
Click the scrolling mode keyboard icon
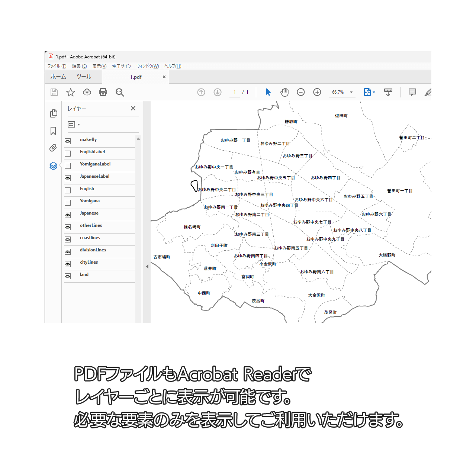pos(388,92)
